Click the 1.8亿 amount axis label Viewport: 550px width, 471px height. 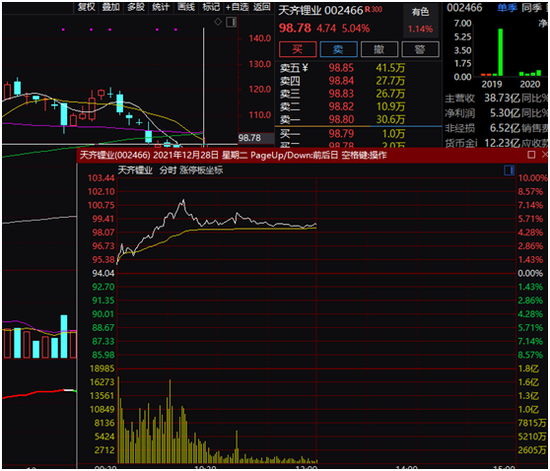coord(528,369)
